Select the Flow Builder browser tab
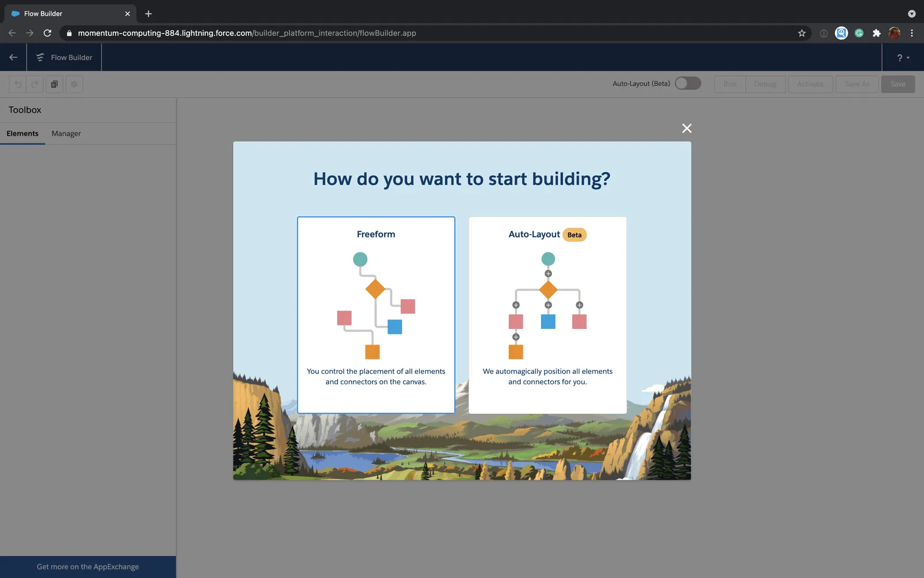 [70, 13]
